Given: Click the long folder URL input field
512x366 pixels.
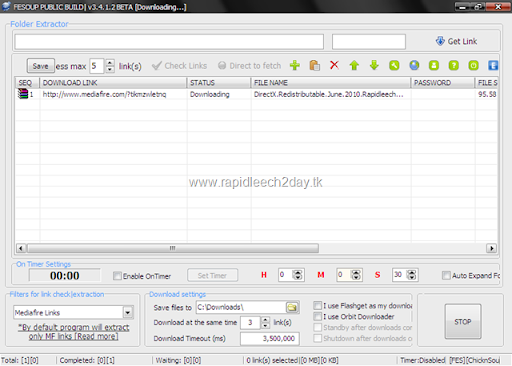Looking at the screenshot, I should pyautogui.click(x=169, y=42).
